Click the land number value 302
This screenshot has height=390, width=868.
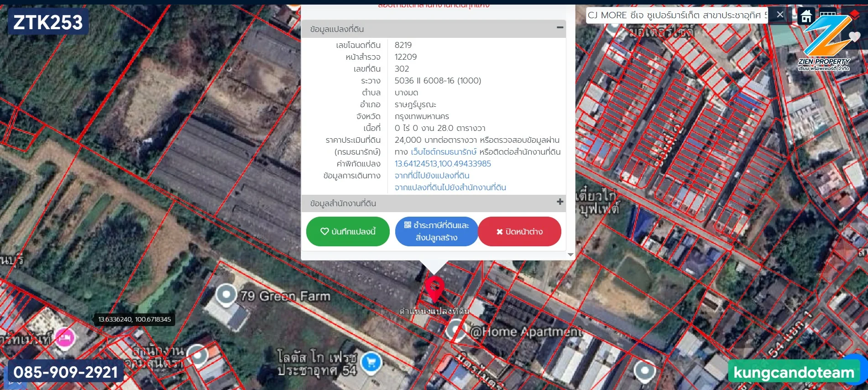point(402,69)
